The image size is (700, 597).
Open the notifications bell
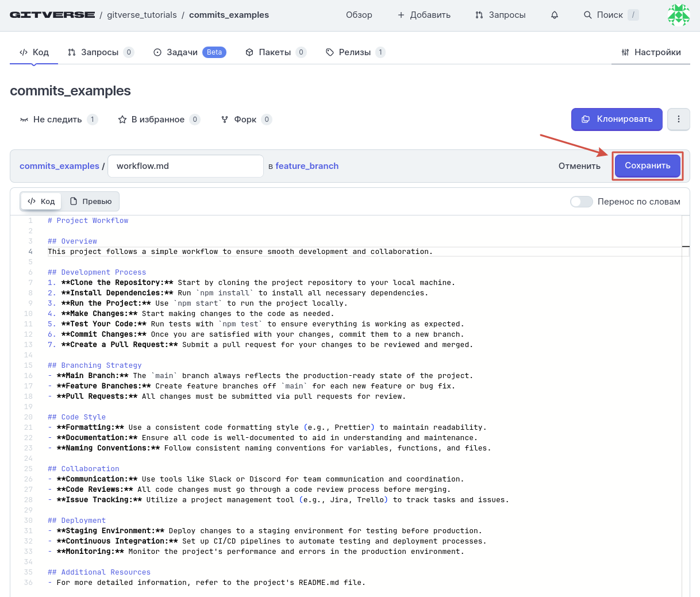tap(555, 15)
